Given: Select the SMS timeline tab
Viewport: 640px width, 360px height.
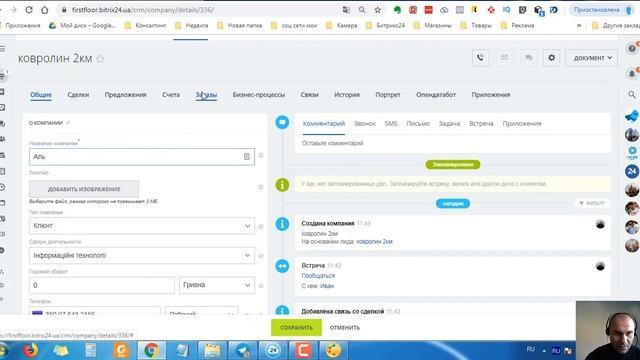Looking at the screenshot, I should 391,124.
